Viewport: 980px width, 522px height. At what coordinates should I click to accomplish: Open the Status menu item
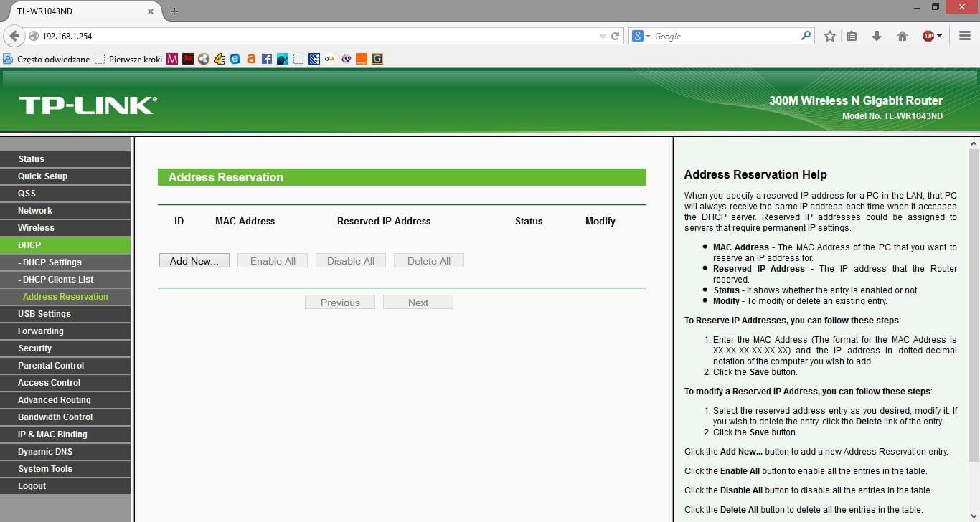point(65,159)
